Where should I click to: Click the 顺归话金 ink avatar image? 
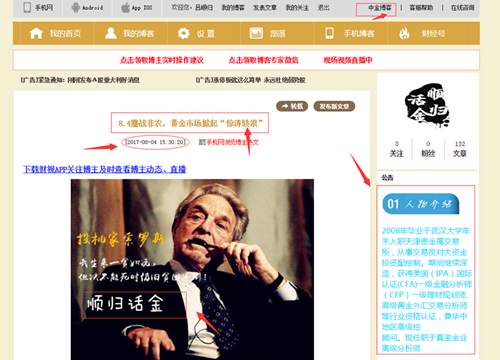[427, 105]
